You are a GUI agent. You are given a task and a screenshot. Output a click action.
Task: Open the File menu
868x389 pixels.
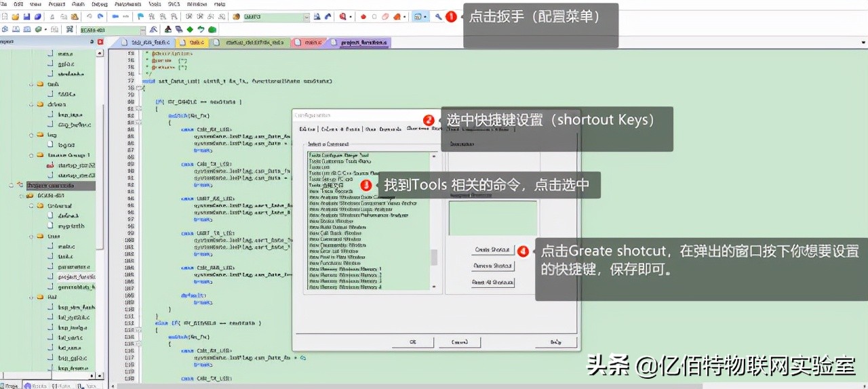click(3, 4)
